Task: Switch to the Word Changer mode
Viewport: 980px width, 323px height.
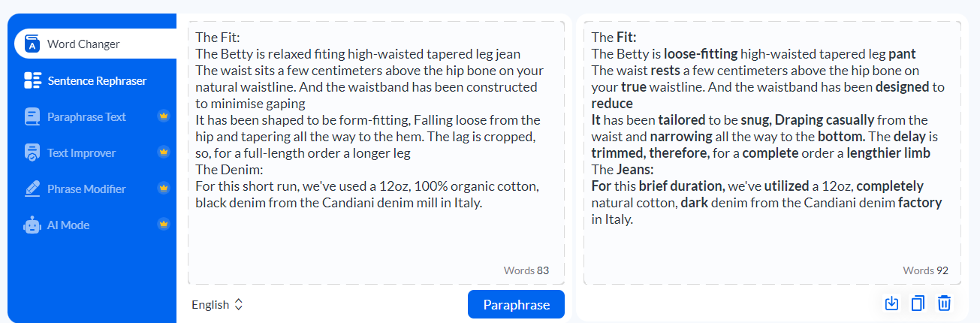Action: click(x=83, y=44)
